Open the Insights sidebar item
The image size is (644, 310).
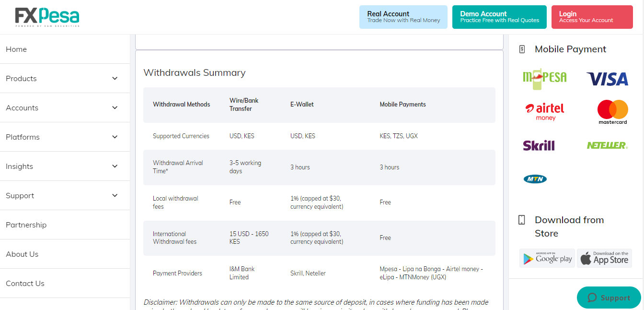tap(65, 166)
